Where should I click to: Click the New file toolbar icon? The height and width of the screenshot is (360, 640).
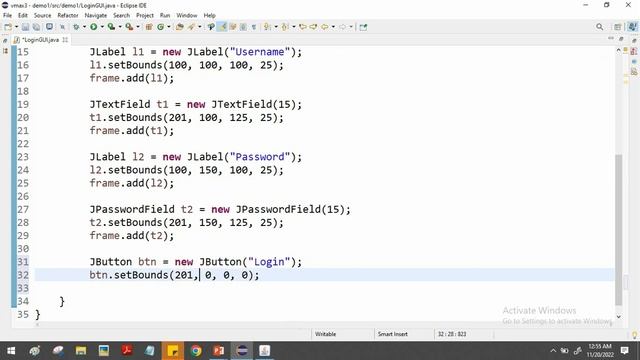tap(8, 27)
